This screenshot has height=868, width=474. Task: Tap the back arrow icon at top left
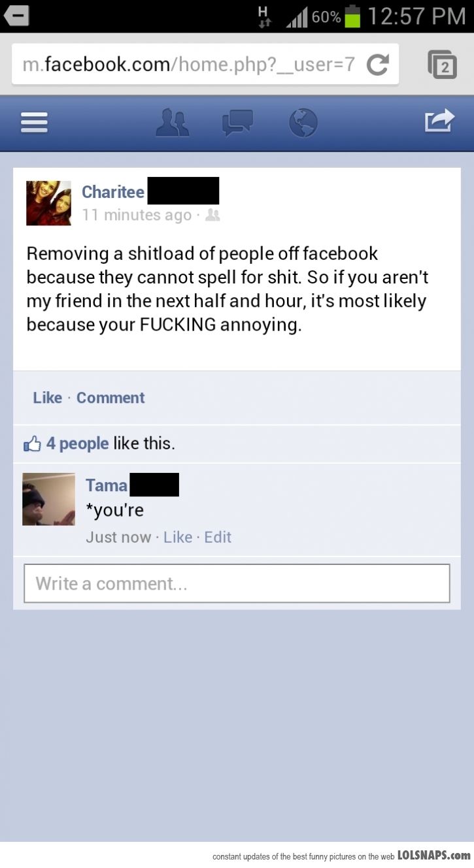click(17, 16)
